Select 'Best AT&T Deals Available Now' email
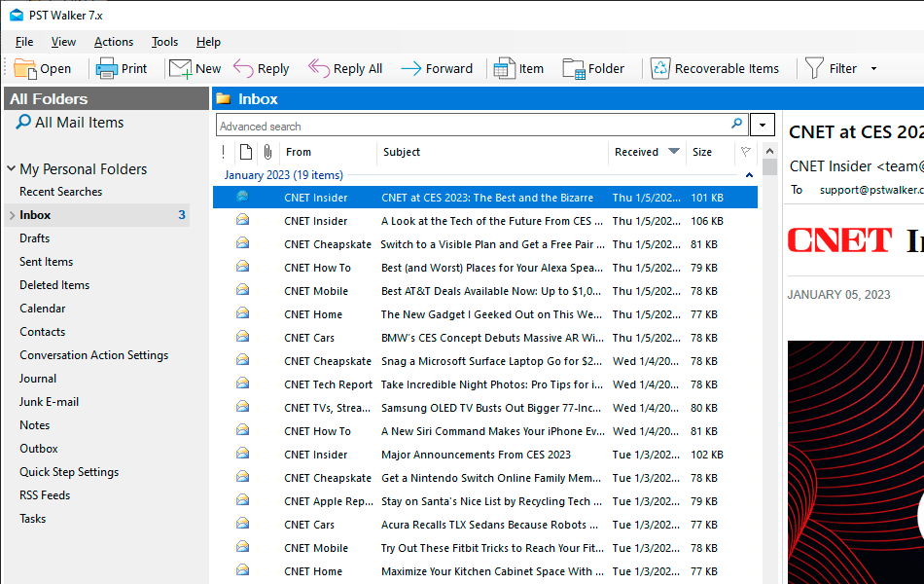 pos(485,291)
